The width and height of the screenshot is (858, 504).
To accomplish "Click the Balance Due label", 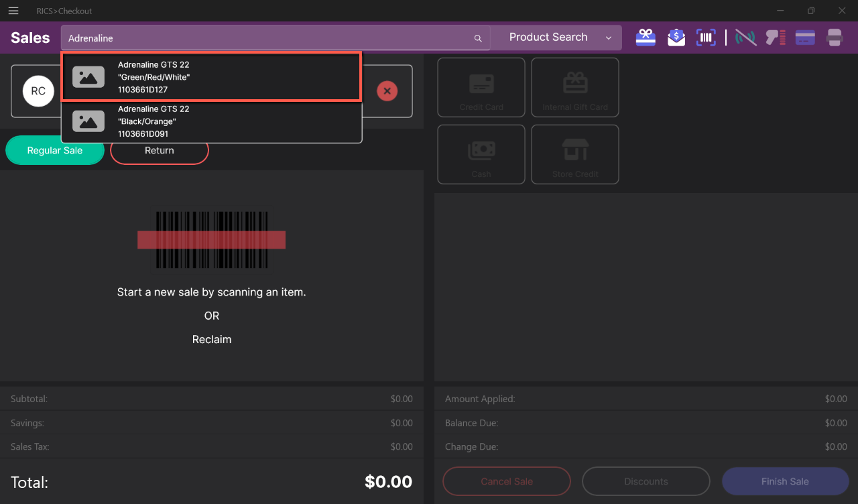I will [472, 423].
